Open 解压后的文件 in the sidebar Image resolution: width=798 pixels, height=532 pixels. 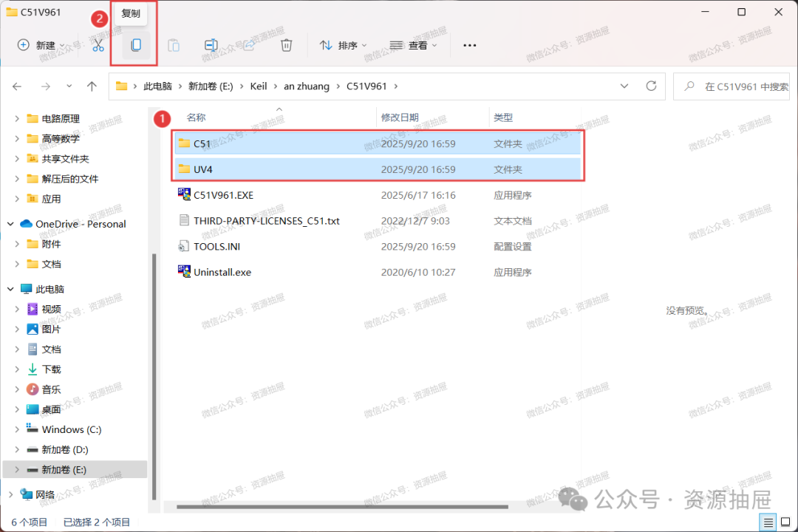[x=69, y=179]
